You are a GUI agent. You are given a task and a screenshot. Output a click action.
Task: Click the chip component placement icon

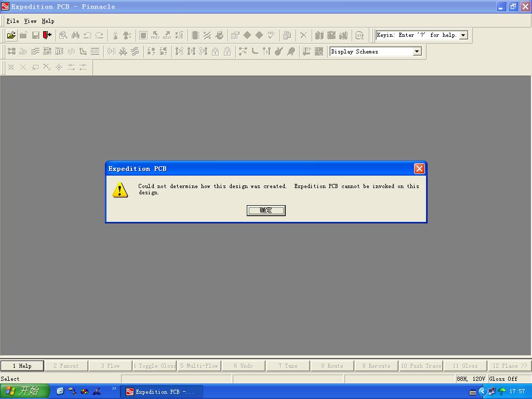coord(195,35)
